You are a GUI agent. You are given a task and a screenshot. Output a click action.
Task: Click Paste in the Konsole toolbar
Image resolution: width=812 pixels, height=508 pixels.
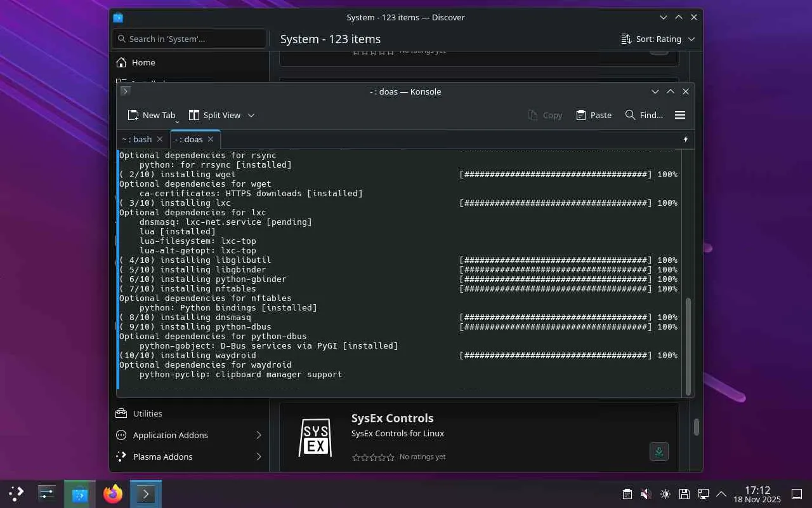tap(594, 115)
